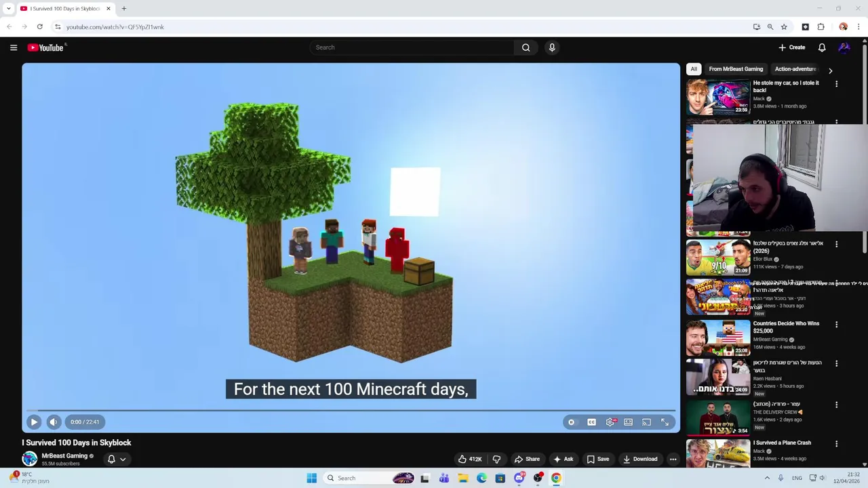868x488 pixels.
Task: Dislike the video
Action: (496, 459)
